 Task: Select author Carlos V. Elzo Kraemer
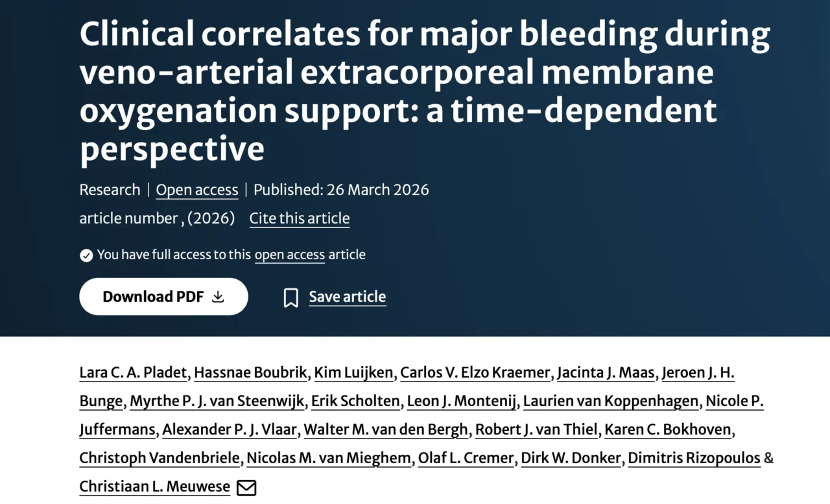click(x=474, y=372)
